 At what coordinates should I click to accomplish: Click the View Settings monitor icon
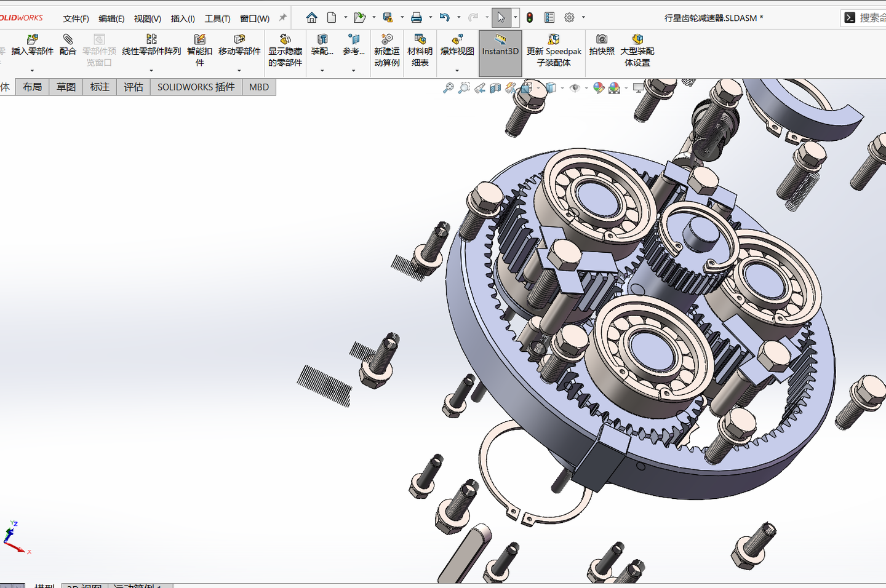pyautogui.click(x=639, y=88)
